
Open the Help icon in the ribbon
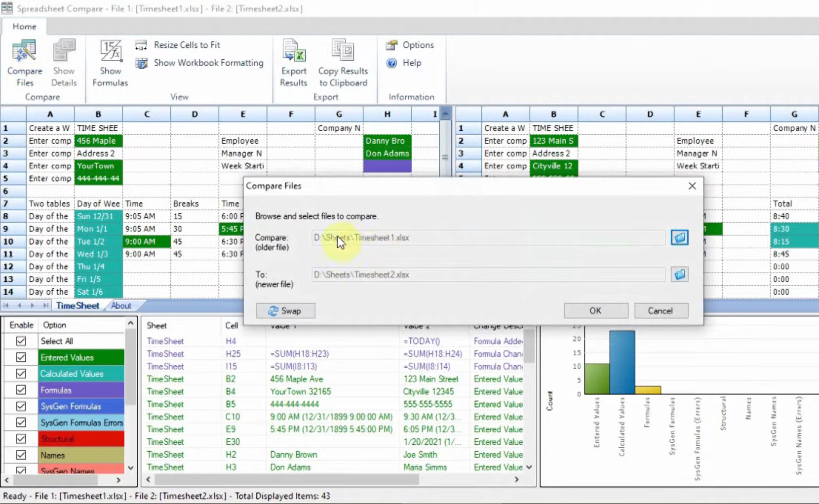point(392,63)
